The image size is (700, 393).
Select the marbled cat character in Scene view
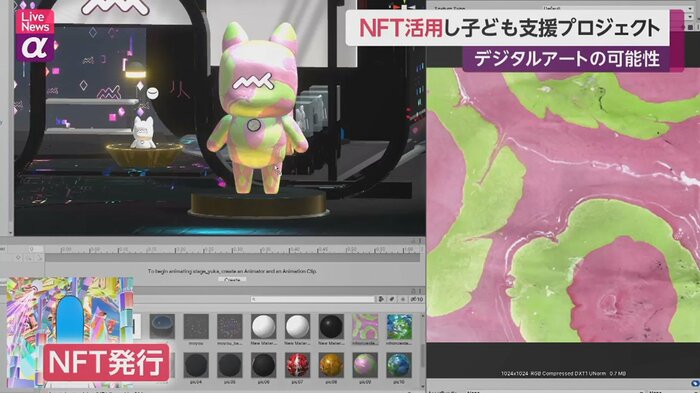(258, 109)
